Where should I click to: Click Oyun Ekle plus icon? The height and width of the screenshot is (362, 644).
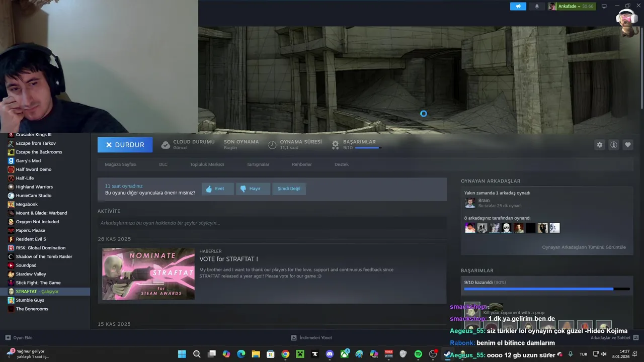coord(8,338)
